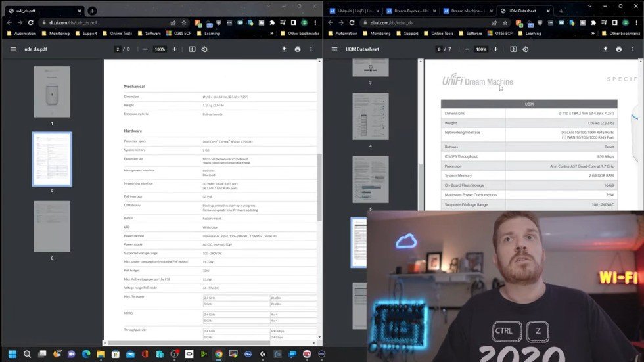
Task: Open Extensions puzzle icon in right browser
Action: point(593,23)
